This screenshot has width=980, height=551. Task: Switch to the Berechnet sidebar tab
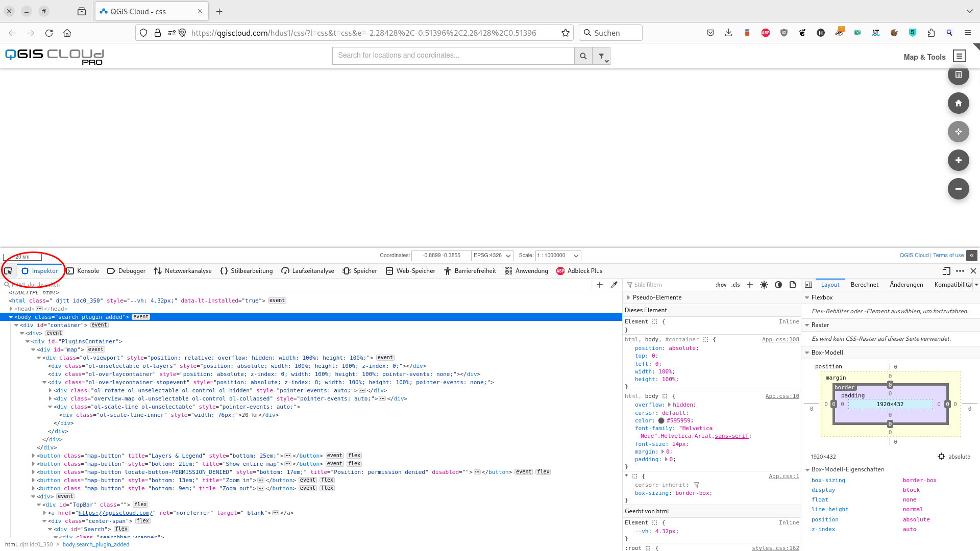pyautogui.click(x=864, y=285)
